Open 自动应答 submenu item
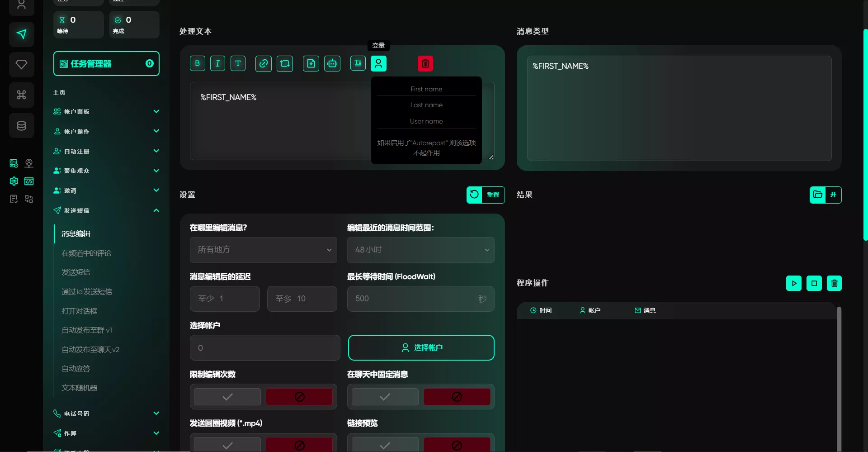Image resolution: width=868 pixels, height=452 pixels. click(76, 368)
